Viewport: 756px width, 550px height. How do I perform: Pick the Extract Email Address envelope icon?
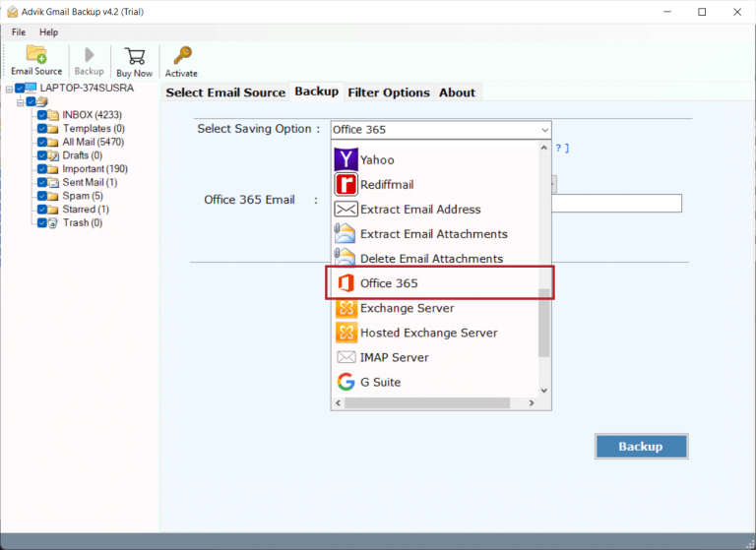346,210
